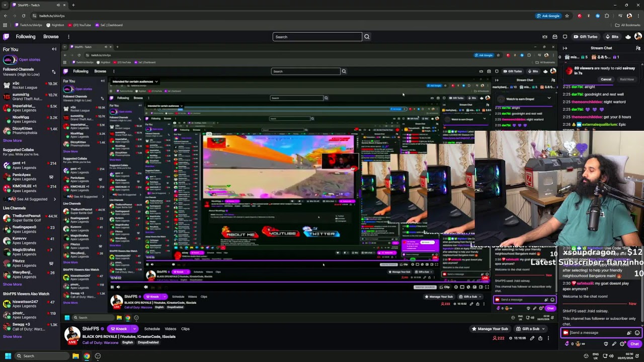This screenshot has height=362, width=644.
Task: Click the moderator shield icon below chat
Action: (606, 344)
